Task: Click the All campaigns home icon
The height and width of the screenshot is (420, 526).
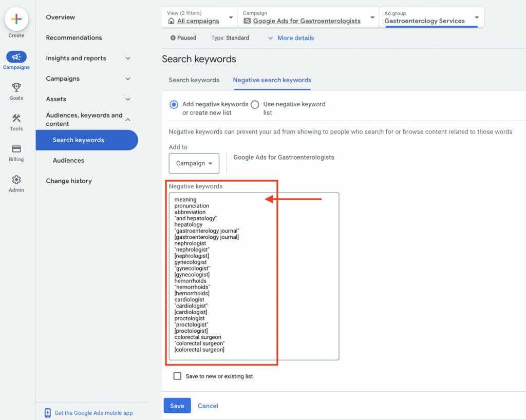Action: (x=172, y=21)
